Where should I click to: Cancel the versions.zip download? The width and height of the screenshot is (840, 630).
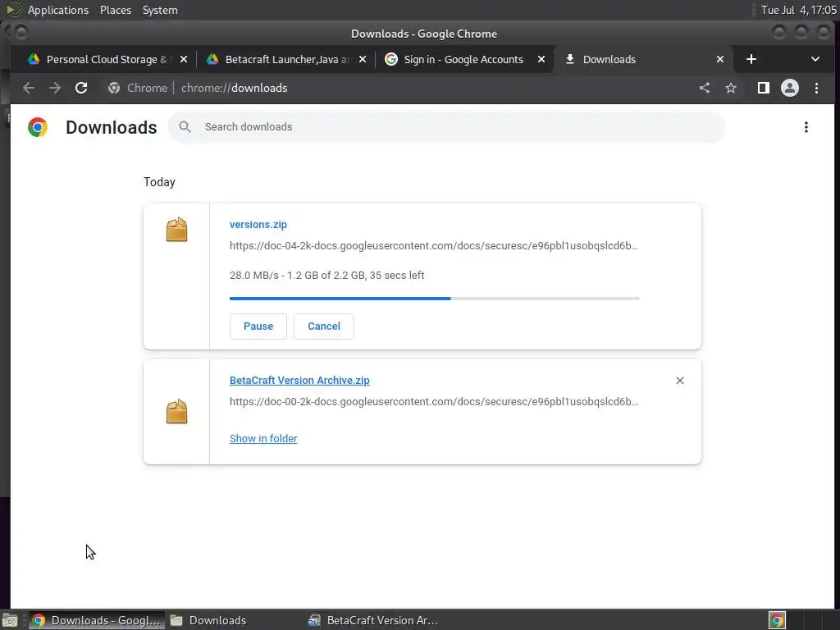pos(323,326)
